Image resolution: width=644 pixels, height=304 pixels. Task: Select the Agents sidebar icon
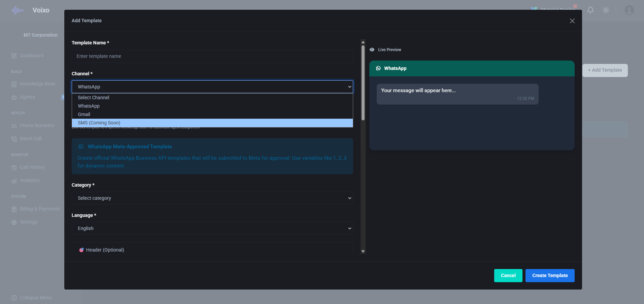14,97
